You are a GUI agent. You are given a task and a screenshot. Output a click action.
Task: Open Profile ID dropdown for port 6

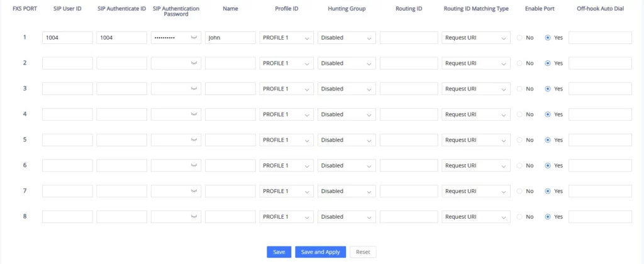pyautogui.click(x=287, y=165)
